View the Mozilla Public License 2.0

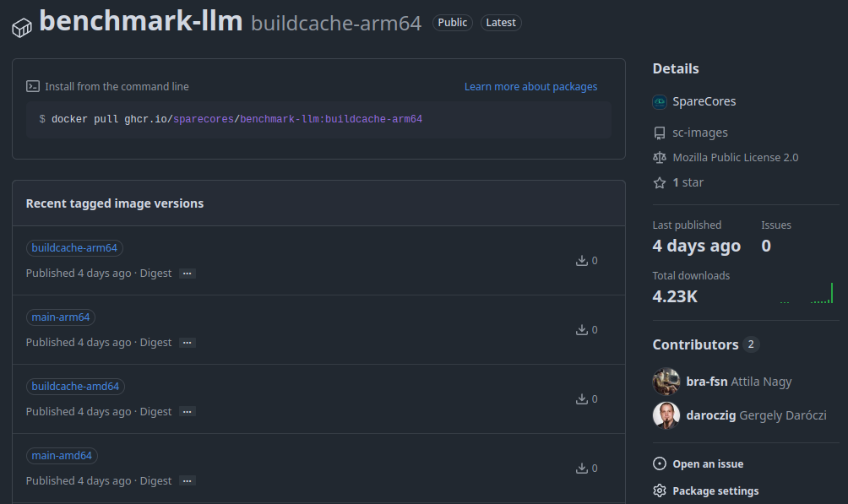736,157
